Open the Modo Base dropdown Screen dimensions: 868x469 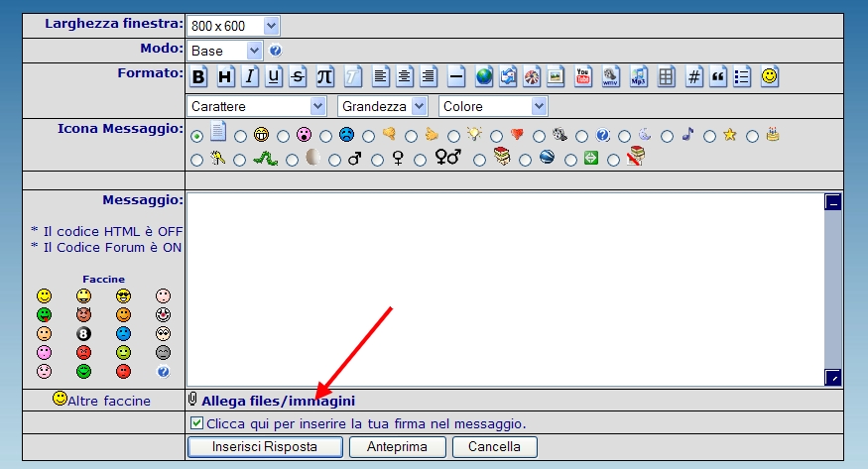(224, 51)
